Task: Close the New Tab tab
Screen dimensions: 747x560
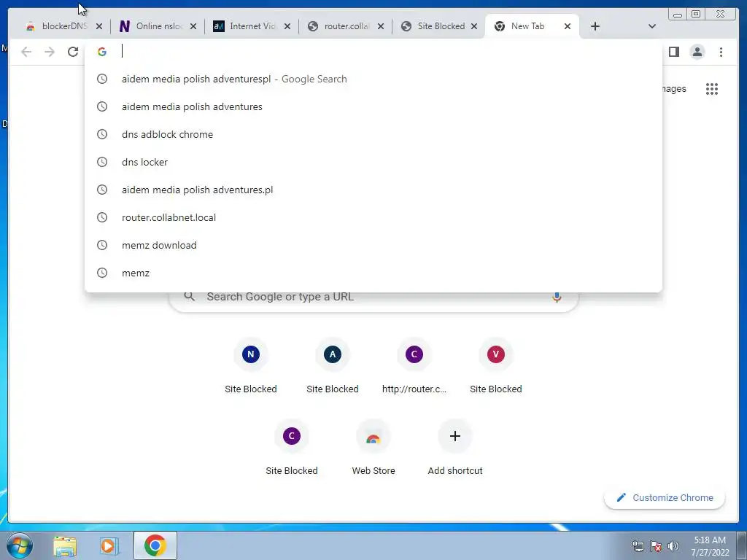Action: tap(568, 26)
